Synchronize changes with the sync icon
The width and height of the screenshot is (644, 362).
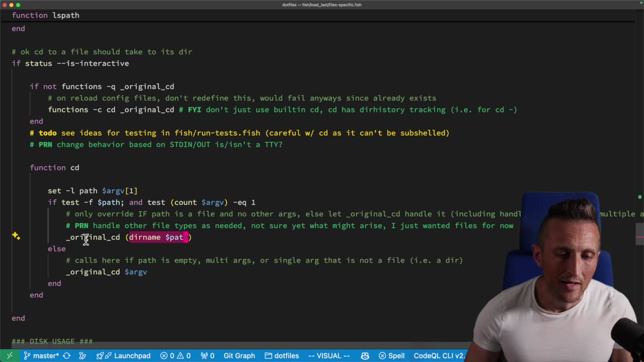click(66, 355)
